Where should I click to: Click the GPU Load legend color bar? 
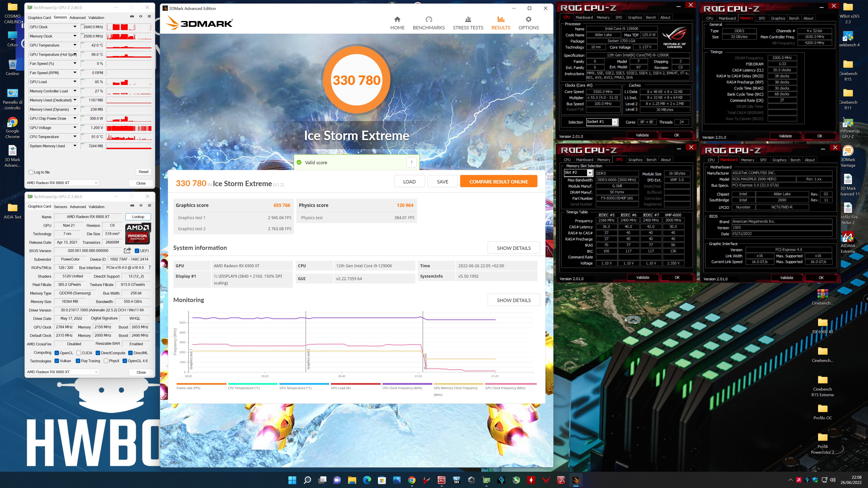(356, 384)
